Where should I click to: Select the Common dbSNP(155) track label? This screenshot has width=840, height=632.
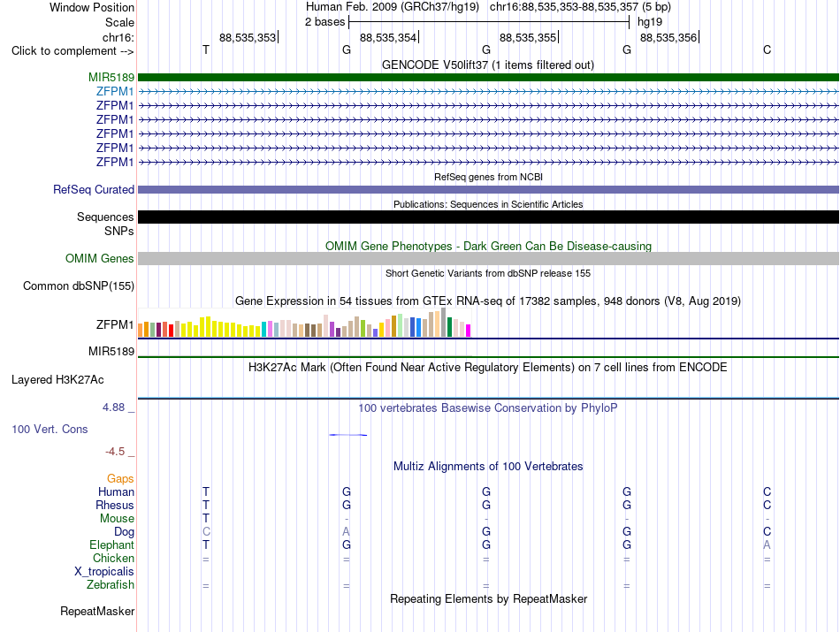[x=79, y=286]
